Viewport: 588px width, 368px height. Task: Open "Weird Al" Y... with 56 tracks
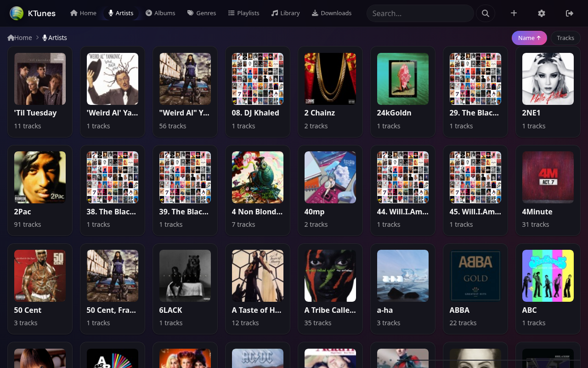(x=185, y=92)
